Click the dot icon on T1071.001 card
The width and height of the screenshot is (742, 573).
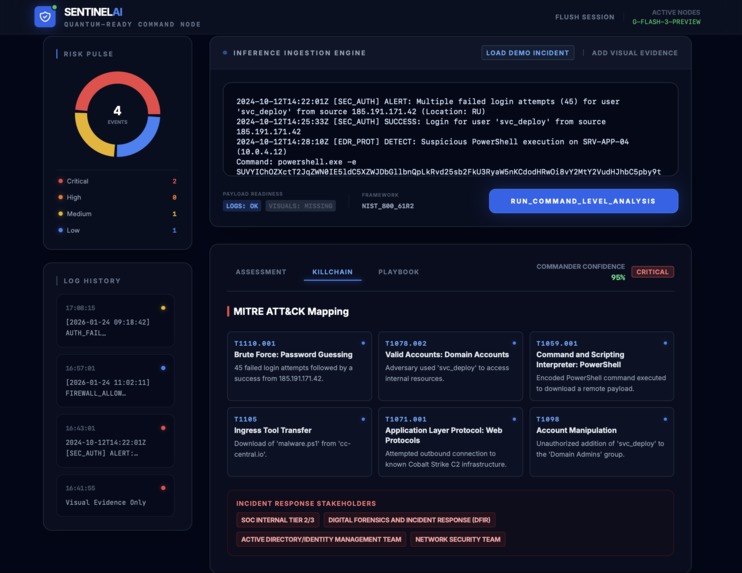tap(514, 419)
